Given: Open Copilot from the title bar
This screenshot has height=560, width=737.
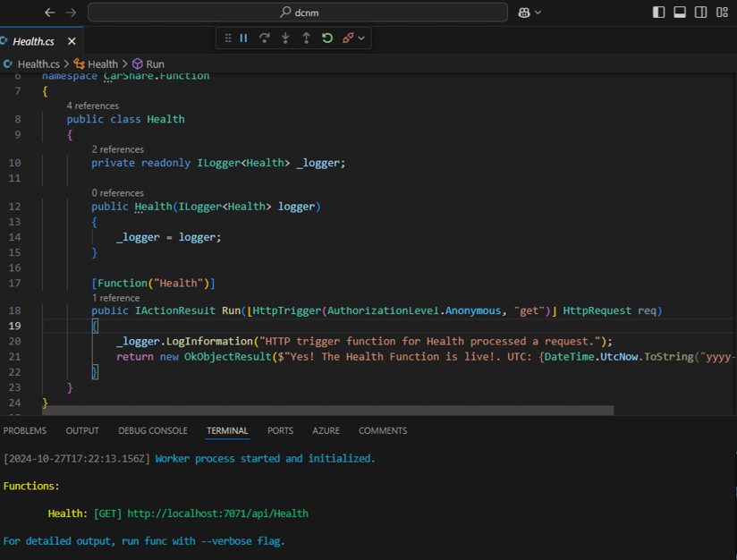Looking at the screenshot, I should 523,13.
